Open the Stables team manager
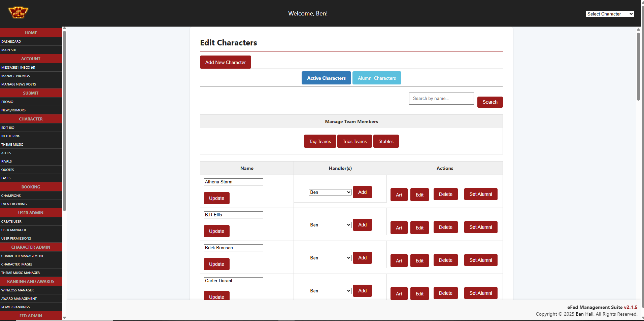The height and width of the screenshot is (321, 644). click(x=385, y=141)
